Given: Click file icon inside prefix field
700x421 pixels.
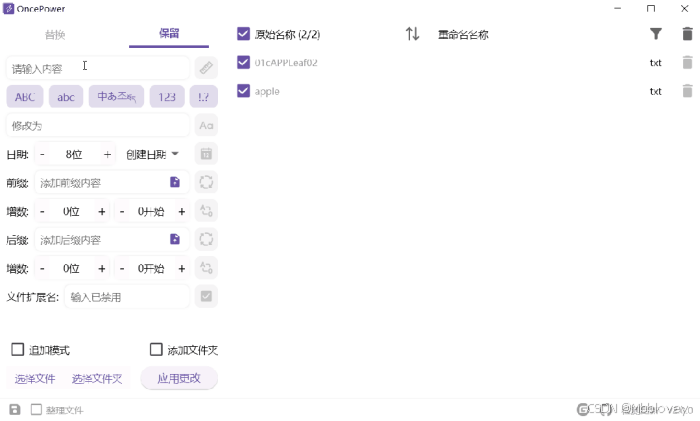Looking at the screenshot, I should (x=175, y=182).
